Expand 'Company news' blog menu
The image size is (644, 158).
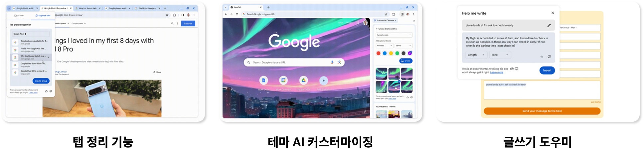pyautogui.click(x=79, y=24)
